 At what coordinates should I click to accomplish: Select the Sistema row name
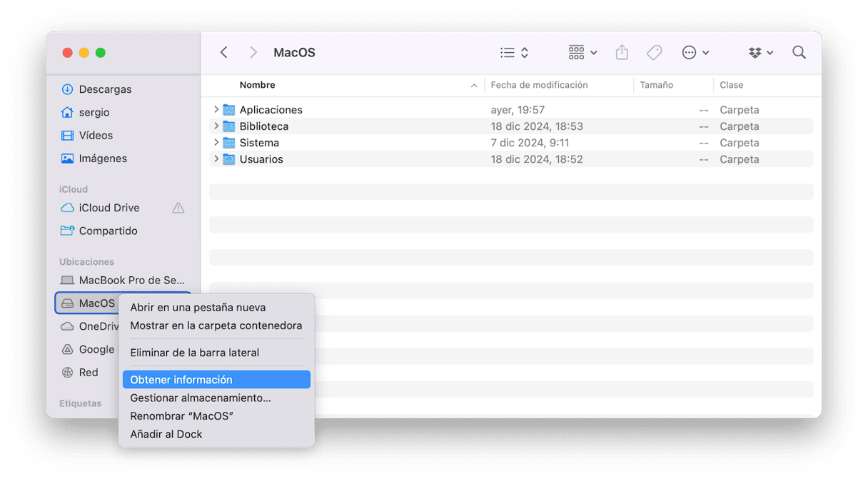259,143
